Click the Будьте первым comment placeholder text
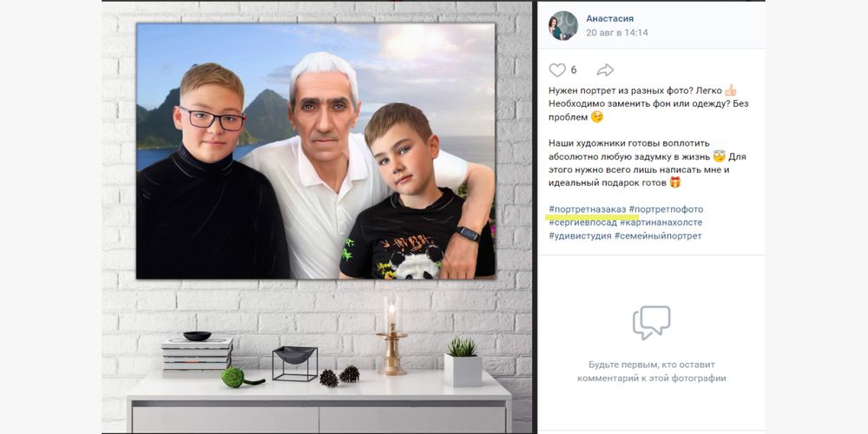Viewport: 868px width, 434px height. [x=652, y=372]
